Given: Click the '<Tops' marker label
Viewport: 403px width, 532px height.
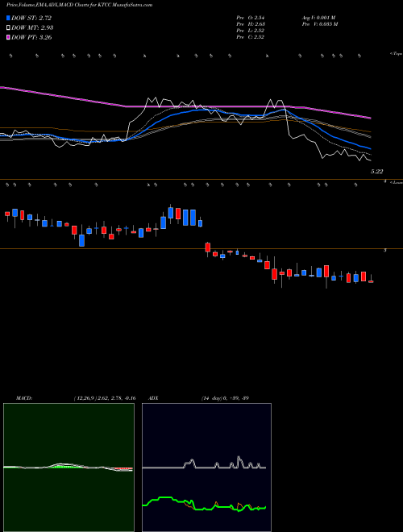Looking at the screenshot, I should coord(396,54).
